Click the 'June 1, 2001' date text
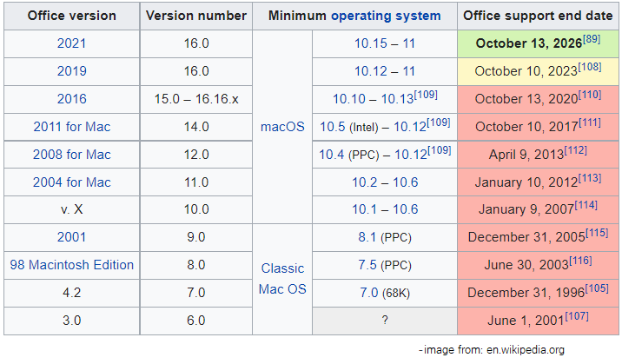 [526, 321]
